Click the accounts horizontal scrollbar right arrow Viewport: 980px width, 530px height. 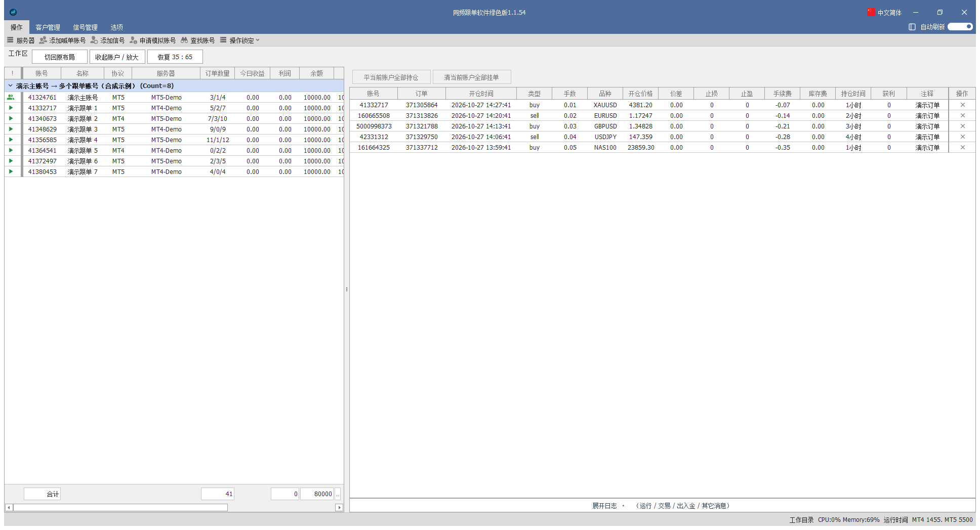tap(339, 507)
